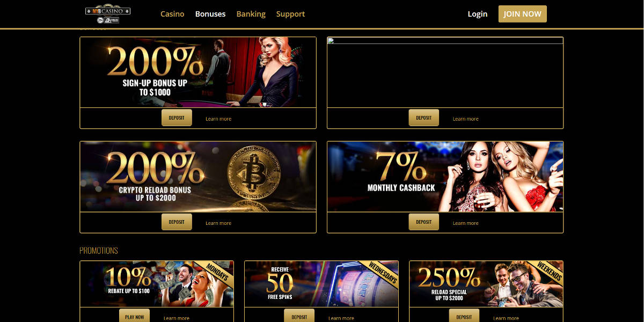Image resolution: width=644 pixels, height=322 pixels.
Task: Click Deposit under the monthly cashback
Action: click(x=423, y=222)
